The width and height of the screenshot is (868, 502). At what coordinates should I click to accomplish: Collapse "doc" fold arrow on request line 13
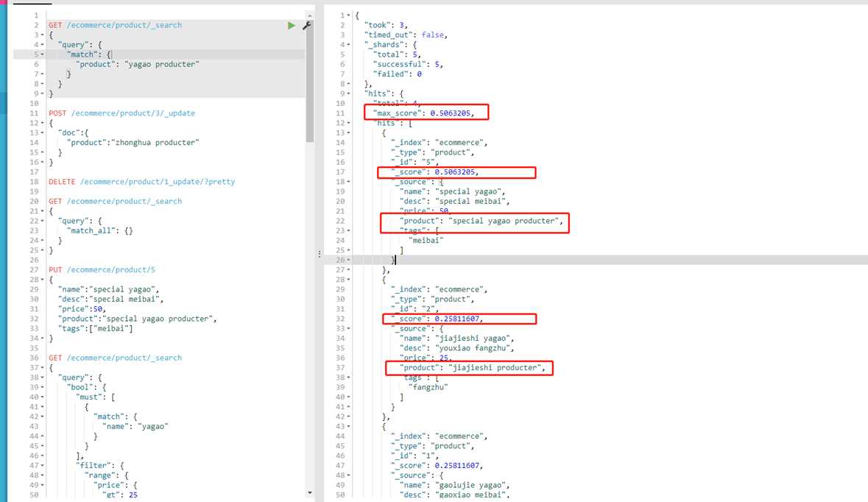tap(43, 132)
